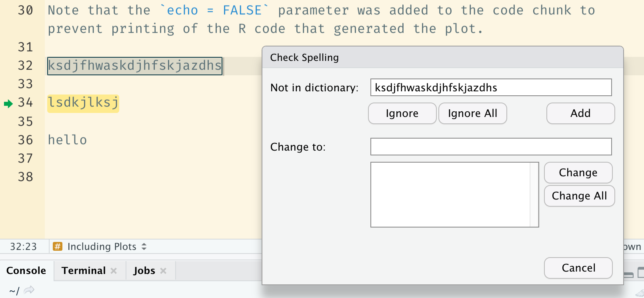
Task: Click the cursor position indicator 32:23
Action: pyautogui.click(x=23, y=247)
